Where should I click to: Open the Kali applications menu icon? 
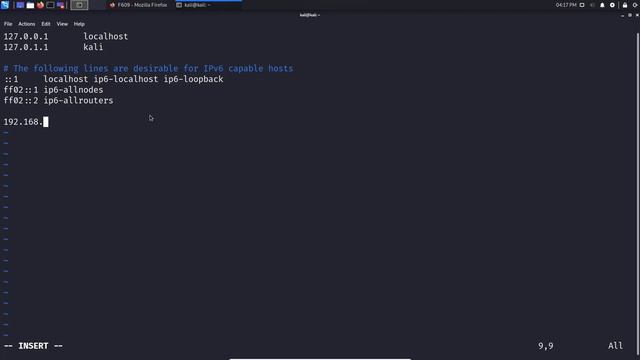click(x=5, y=5)
